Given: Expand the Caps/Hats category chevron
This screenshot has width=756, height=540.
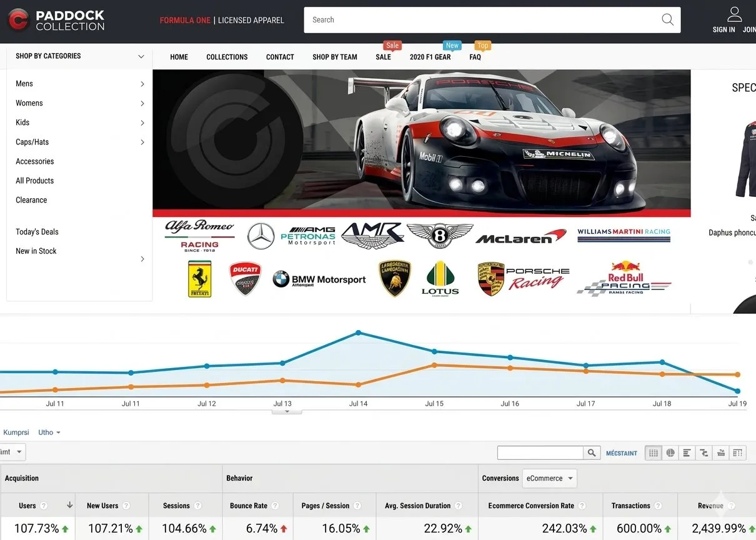Looking at the screenshot, I should (x=142, y=142).
